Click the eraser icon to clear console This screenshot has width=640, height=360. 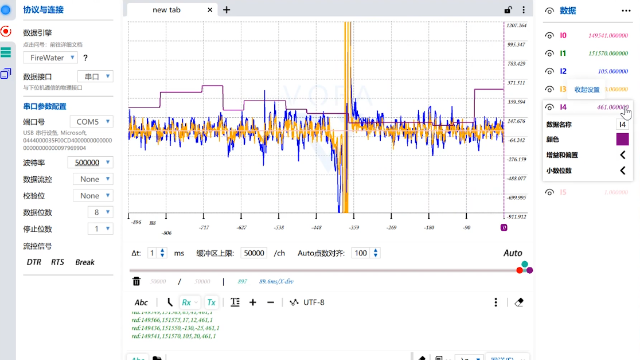(519, 302)
